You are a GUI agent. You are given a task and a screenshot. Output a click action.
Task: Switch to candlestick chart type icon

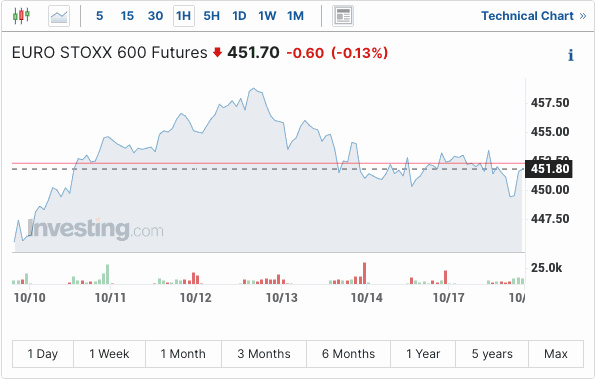21,16
